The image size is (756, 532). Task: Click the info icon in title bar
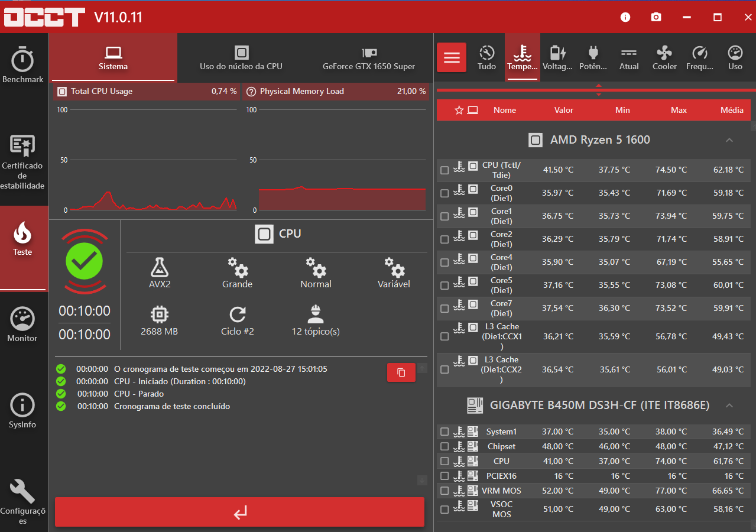pyautogui.click(x=625, y=17)
